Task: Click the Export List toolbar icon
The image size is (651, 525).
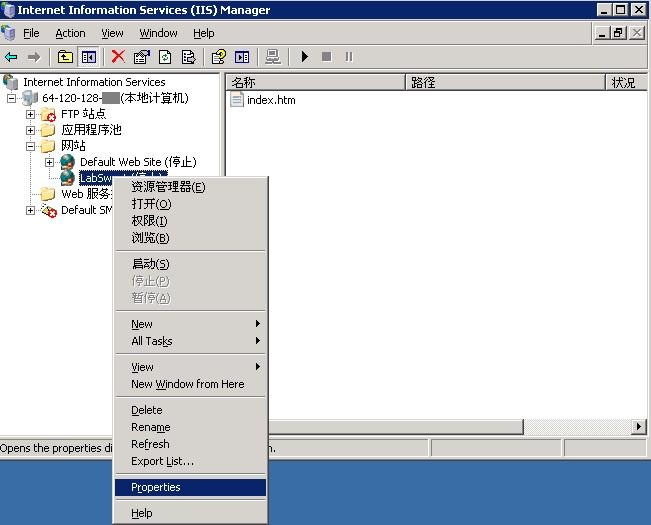Action: (x=188, y=57)
